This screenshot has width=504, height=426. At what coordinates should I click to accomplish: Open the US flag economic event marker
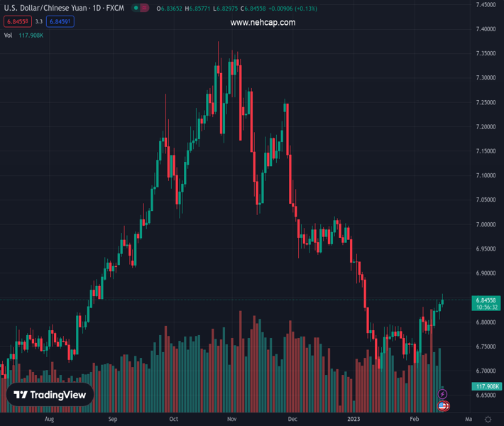click(443, 406)
